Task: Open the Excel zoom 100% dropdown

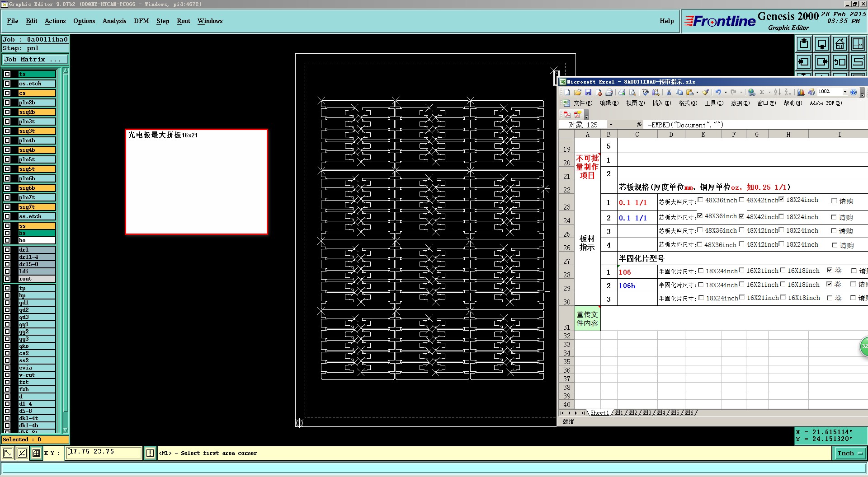Action: coord(844,92)
